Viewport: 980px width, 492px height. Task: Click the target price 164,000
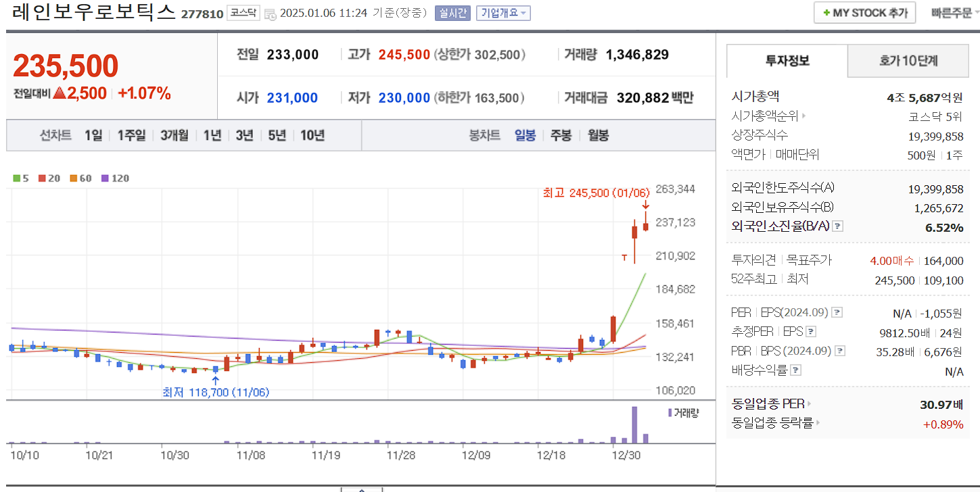(942, 261)
